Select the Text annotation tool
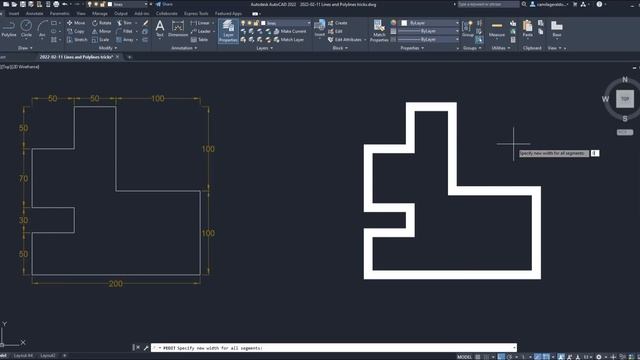The image size is (640, 360). pos(160,29)
